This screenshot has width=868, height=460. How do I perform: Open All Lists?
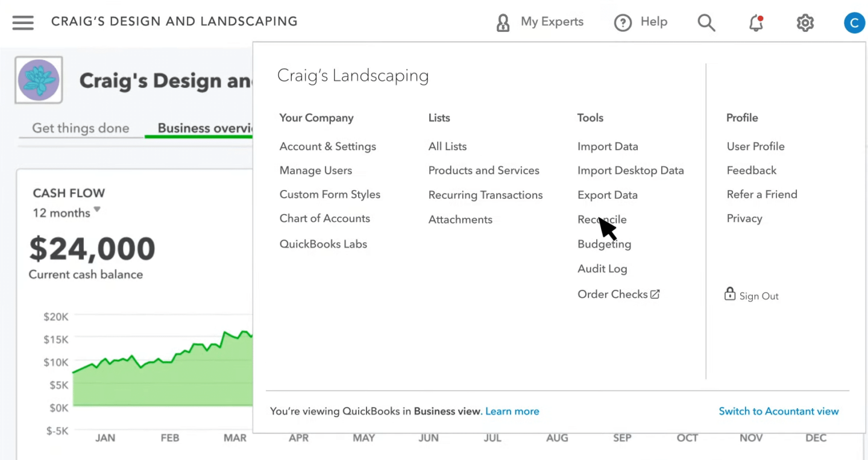(448, 147)
